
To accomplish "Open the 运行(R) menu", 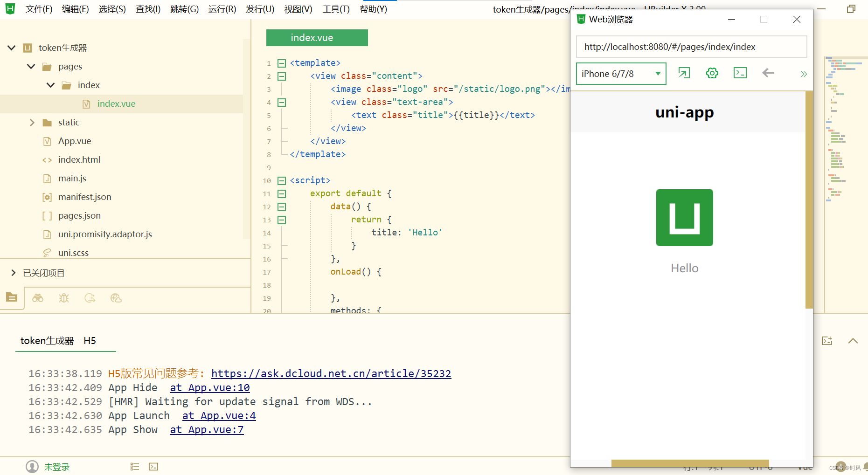I will click(x=222, y=9).
